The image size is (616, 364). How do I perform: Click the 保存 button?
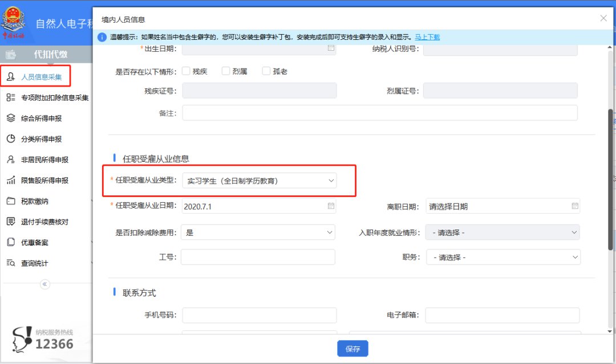point(352,349)
